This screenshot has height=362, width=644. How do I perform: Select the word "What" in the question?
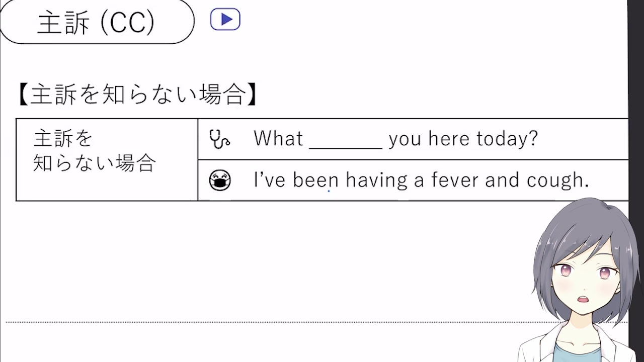point(278,138)
